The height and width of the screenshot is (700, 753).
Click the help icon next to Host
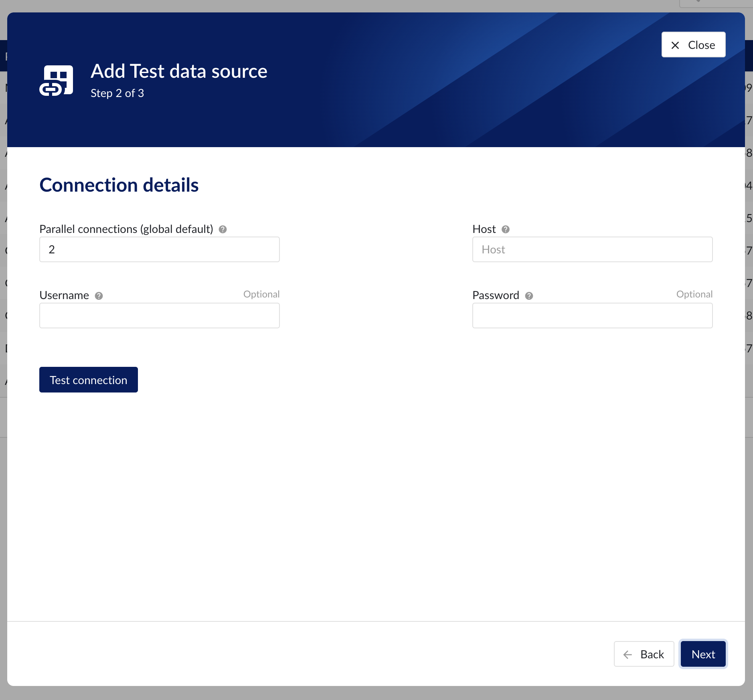(506, 229)
